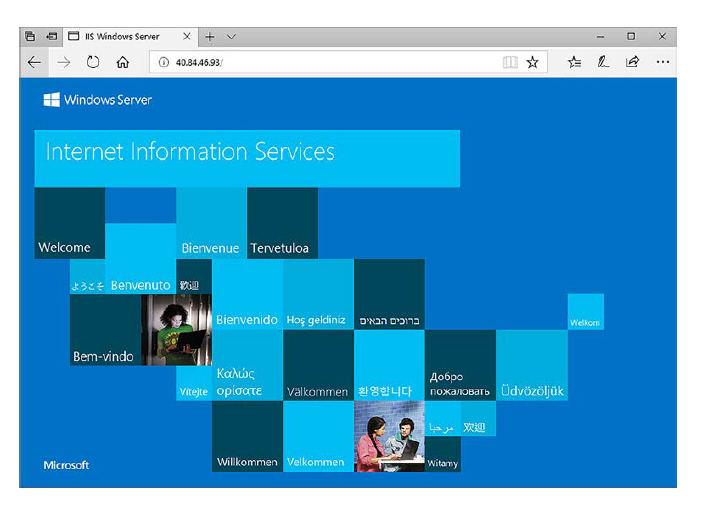This screenshot has width=721, height=515.
Task: Open a new tab with plus button
Action: (x=210, y=36)
